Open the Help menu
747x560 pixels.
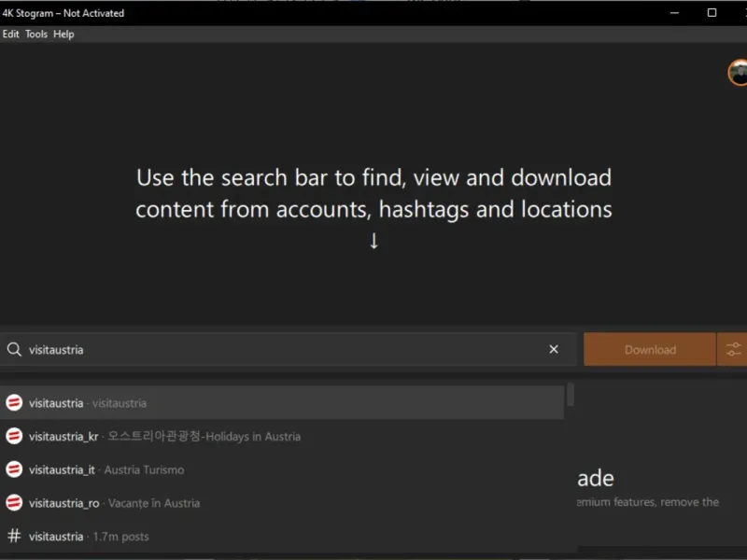(x=63, y=35)
